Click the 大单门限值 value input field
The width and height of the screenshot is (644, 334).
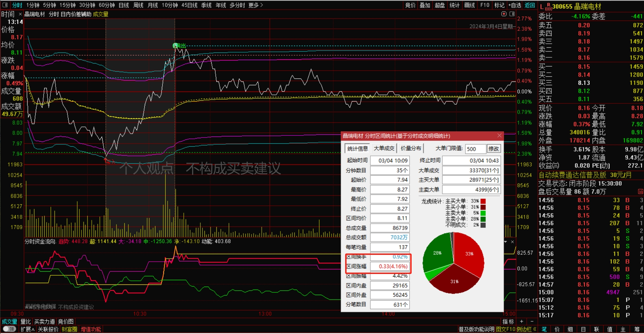[476, 149]
